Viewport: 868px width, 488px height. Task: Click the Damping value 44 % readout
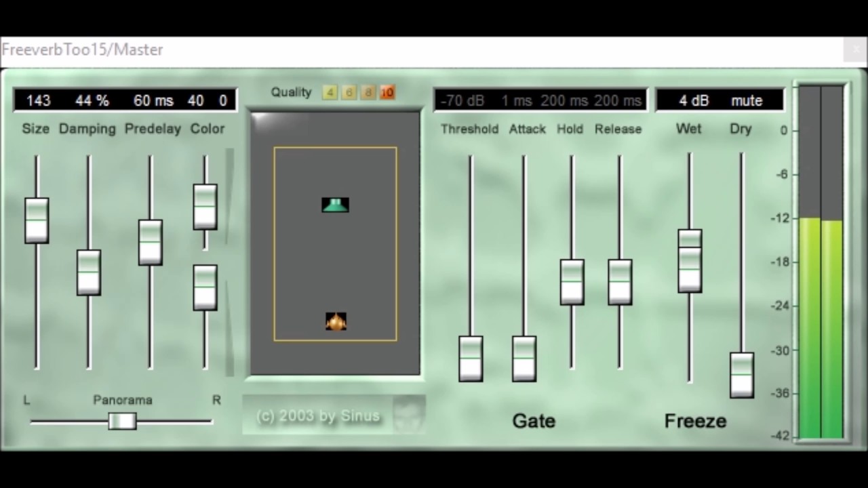[x=92, y=100]
